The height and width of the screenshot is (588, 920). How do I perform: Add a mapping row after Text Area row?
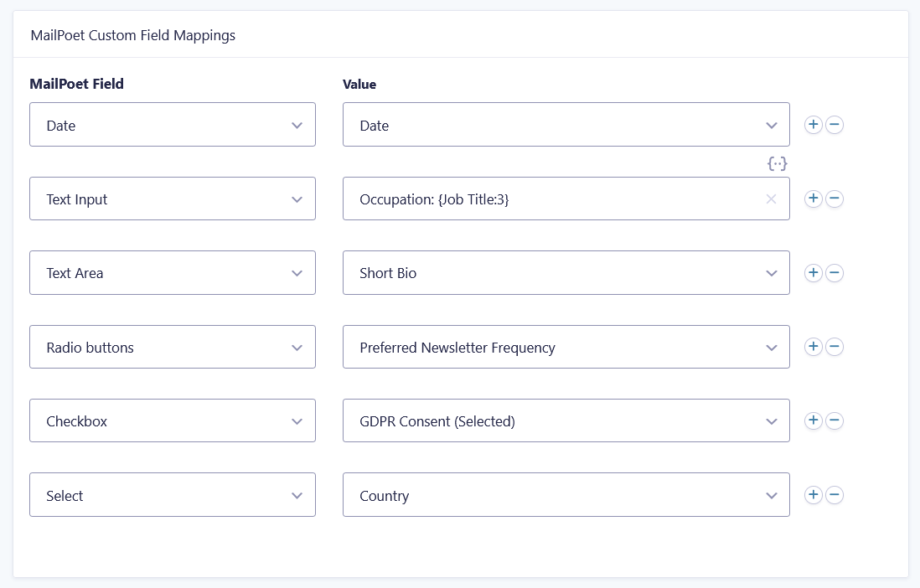click(814, 273)
